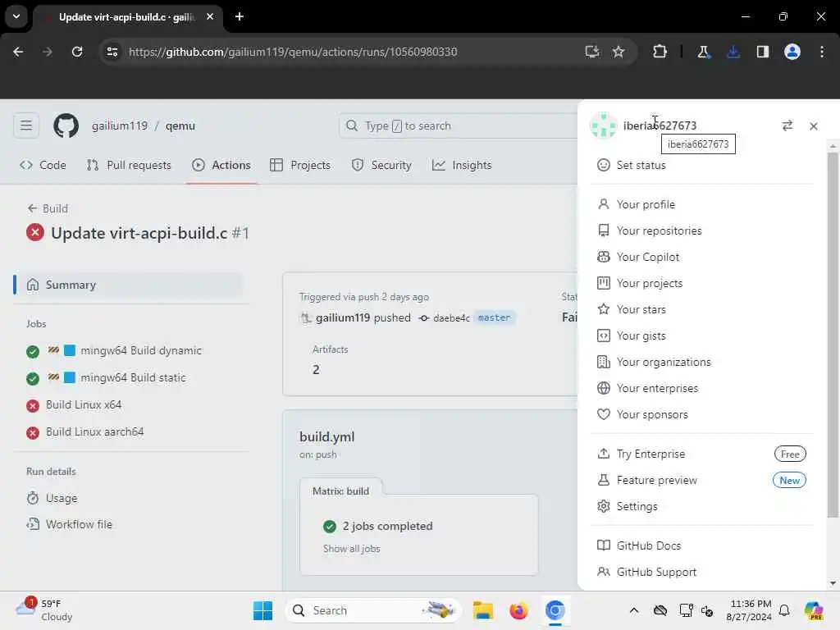The image size is (840, 630).
Task: Click the taskbar Search box
Action: [373, 610]
